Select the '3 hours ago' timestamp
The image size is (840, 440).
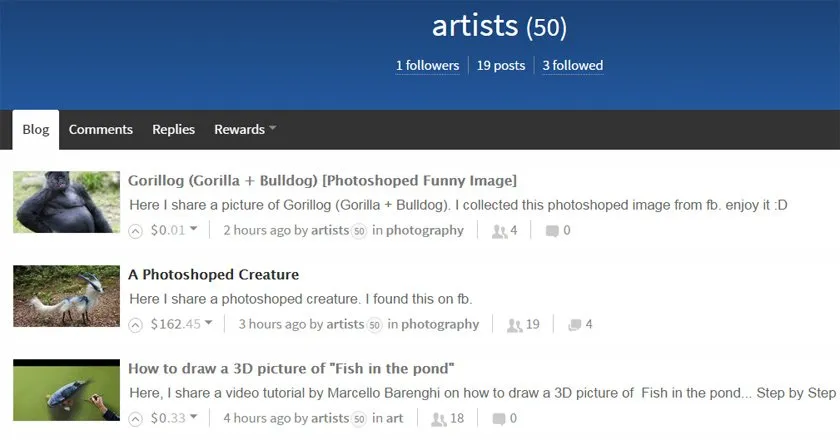(x=272, y=324)
